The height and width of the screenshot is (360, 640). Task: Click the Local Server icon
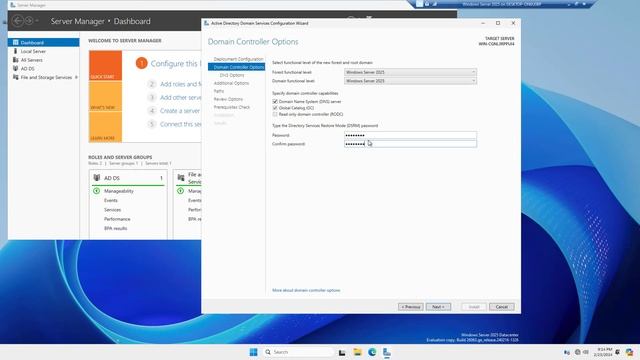pos(16,51)
